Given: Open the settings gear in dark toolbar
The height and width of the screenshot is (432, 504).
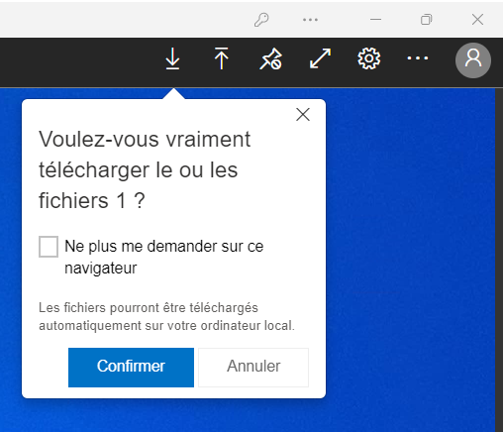Looking at the screenshot, I should click(x=369, y=58).
